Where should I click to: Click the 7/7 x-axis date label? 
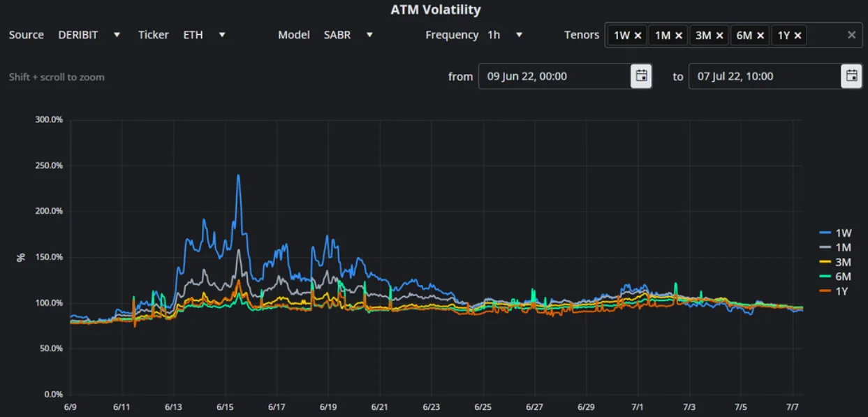point(793,407)
